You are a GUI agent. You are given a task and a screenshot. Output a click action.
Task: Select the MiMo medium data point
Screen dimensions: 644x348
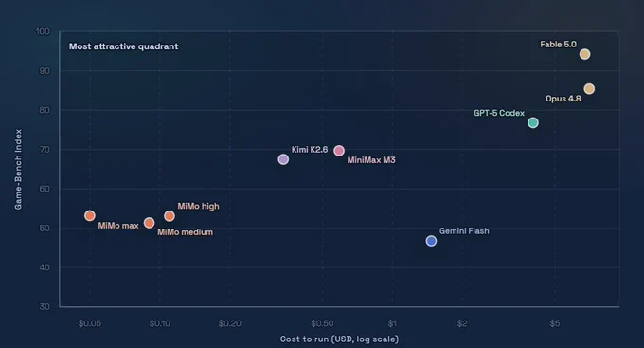tap(149, 223)
